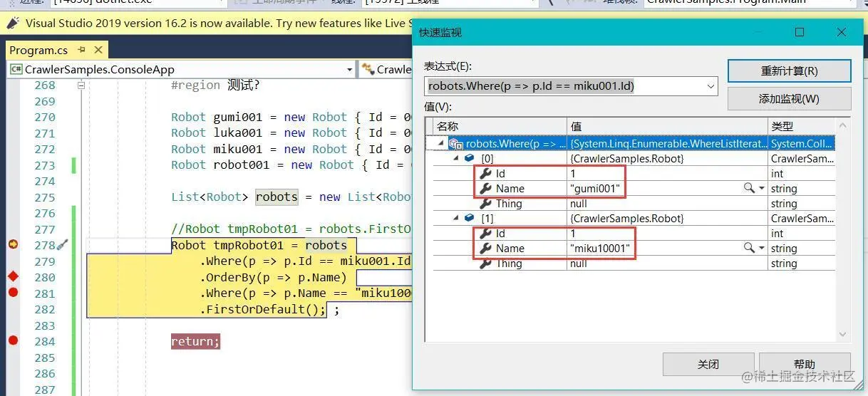Click the '.FirstOrDefault();' call on line 282

point(263,309)
